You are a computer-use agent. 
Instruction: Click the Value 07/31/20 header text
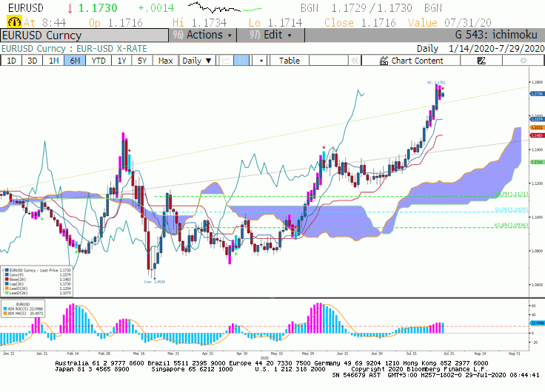pos(449,23)
